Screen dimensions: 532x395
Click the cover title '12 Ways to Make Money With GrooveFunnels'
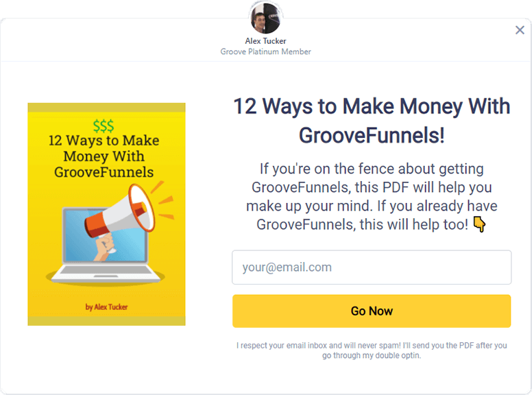(104, 156)
